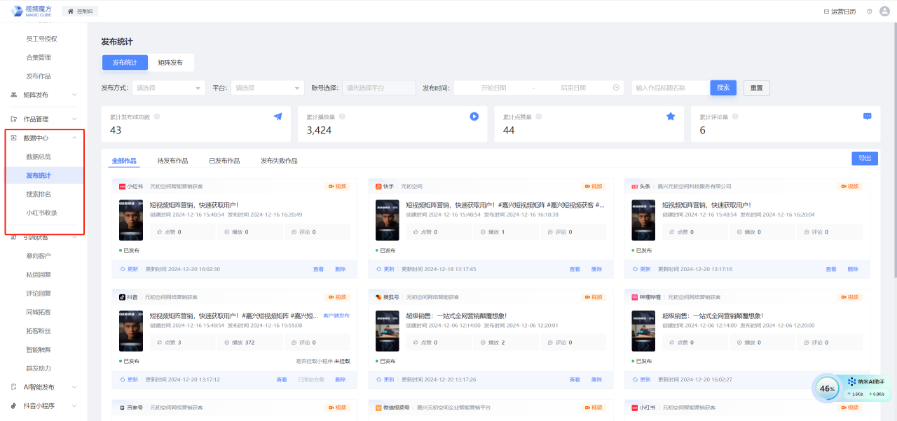Open the 发布方式 dropdown
Viewport: 897px width, 421px height.
coord(168,88)
